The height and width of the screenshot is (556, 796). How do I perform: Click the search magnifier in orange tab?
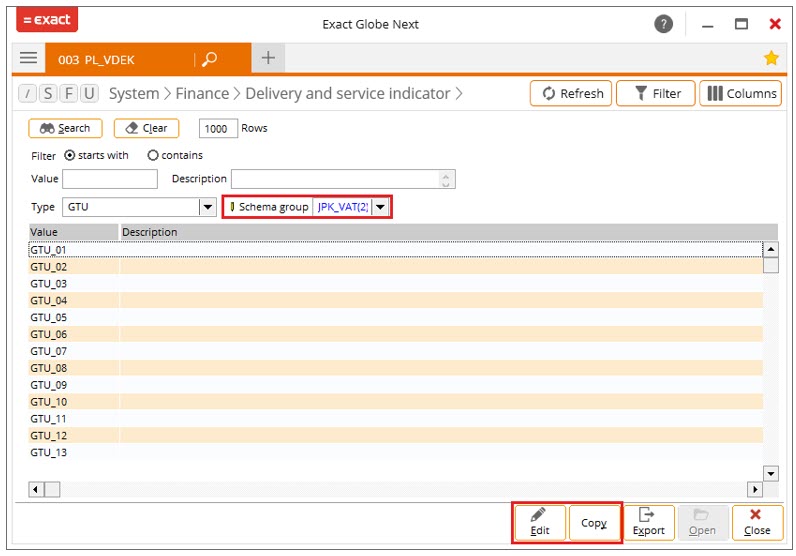[209, 59]
